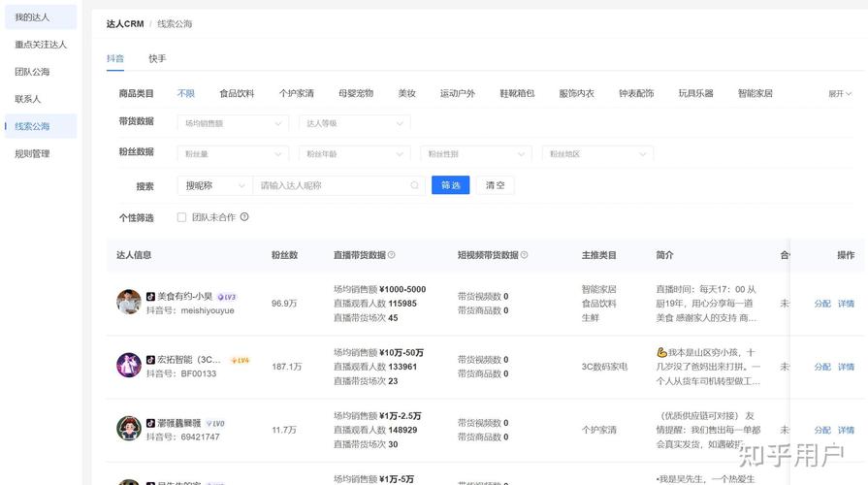The width and height of the screenshot is (868, 485).
Task: Click info icon beside 短视频带货数据 header
Action: click(525, 255)
